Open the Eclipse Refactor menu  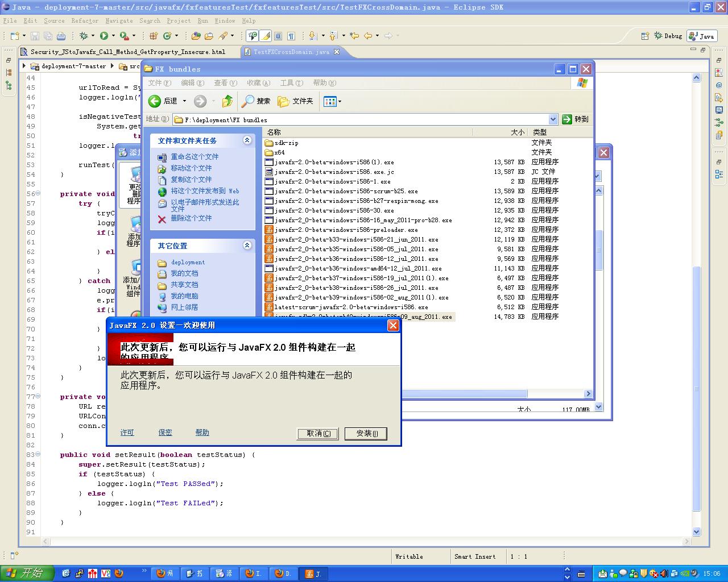pos(85,20)
